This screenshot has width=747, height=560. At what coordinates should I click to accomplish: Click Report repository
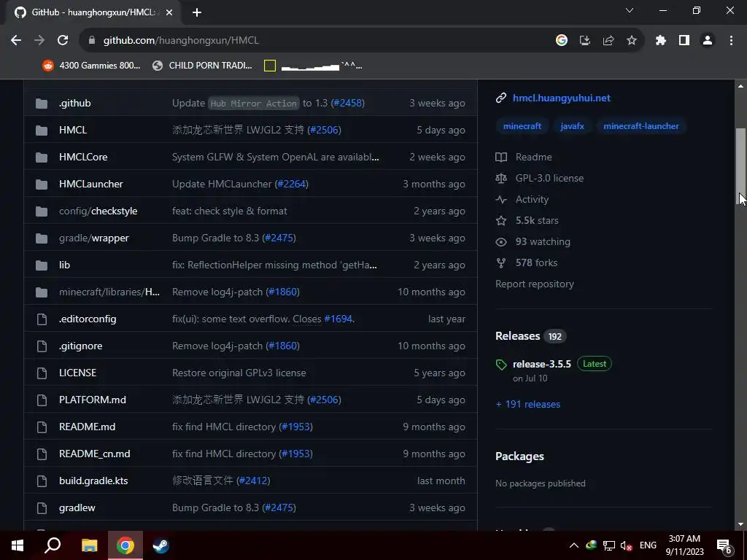coord(535,284)
